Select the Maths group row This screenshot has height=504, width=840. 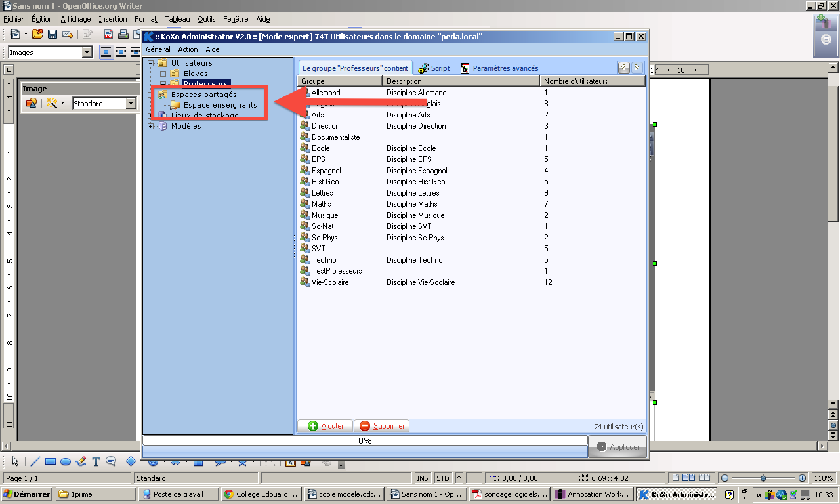(471, 204)
